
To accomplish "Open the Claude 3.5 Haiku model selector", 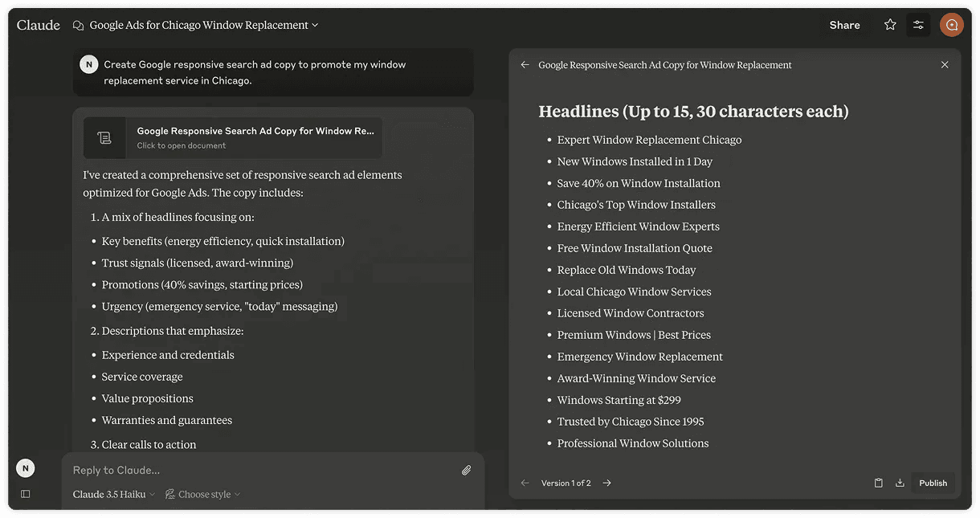I will point(114,494).
